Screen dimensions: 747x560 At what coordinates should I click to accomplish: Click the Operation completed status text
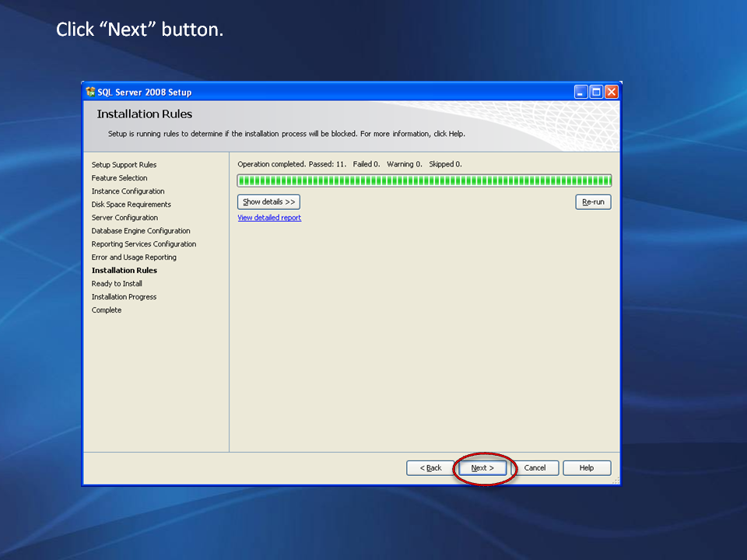tap(349, 164)
